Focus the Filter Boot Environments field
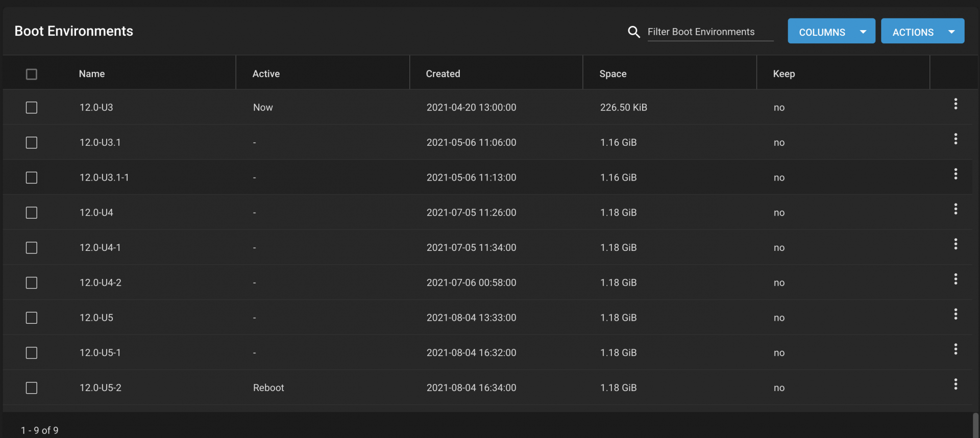 tap(710, 32)
